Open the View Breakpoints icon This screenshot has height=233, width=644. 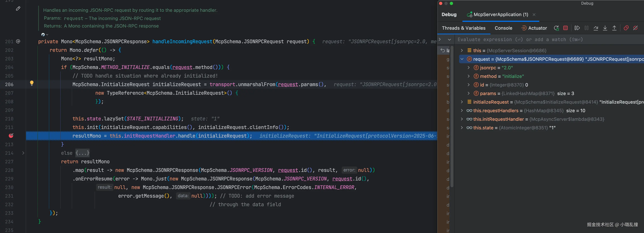626,28
